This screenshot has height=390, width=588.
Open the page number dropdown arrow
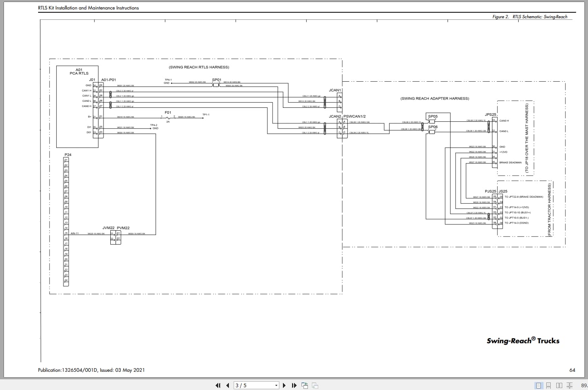pos(277,385)
